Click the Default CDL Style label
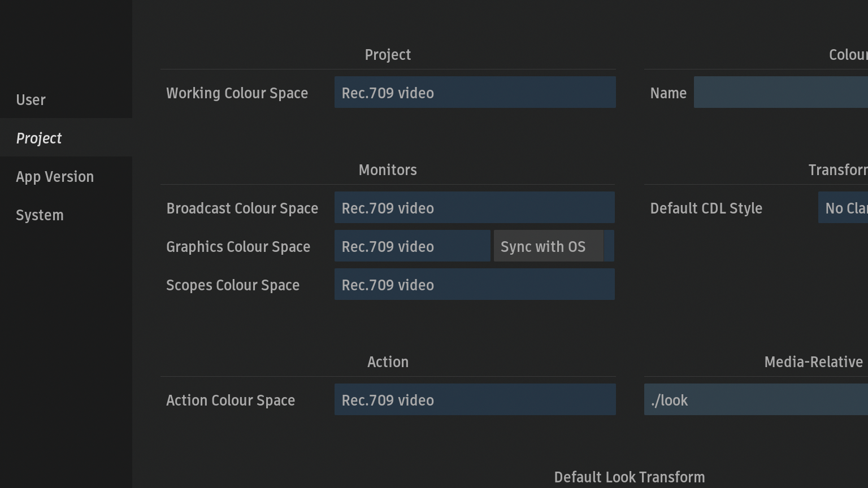This screenshot has width=868, height=488. 706,208
